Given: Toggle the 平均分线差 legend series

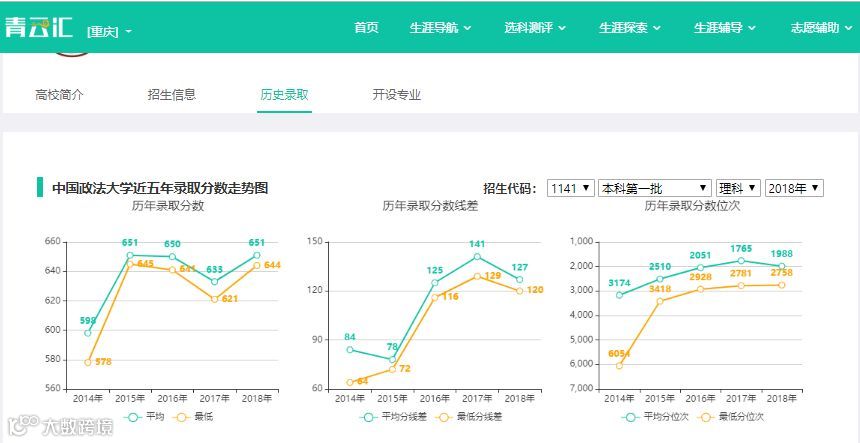Looking at the screenshot, I should point(394,417).
